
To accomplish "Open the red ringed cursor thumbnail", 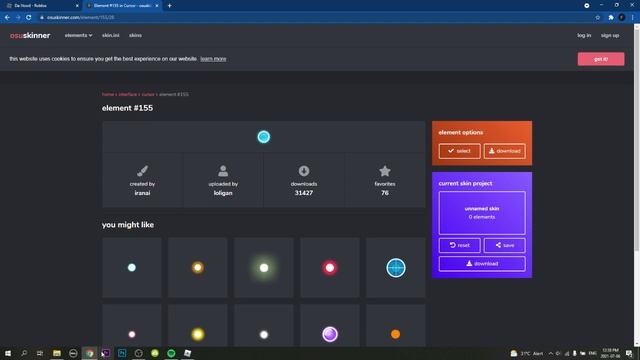I will 330,267.
